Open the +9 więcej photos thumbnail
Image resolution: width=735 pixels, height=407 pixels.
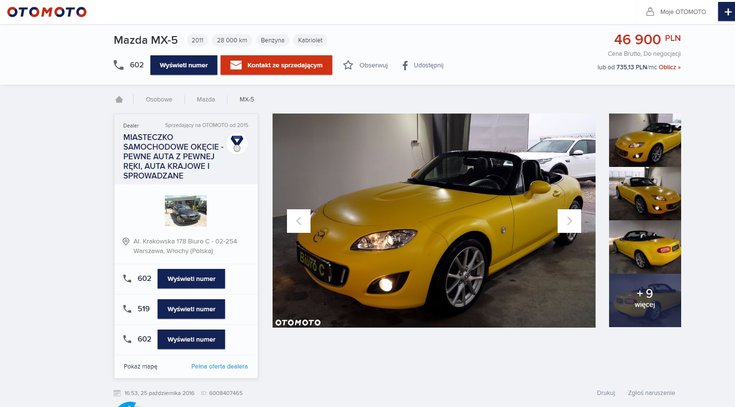[x=645, y=301]
